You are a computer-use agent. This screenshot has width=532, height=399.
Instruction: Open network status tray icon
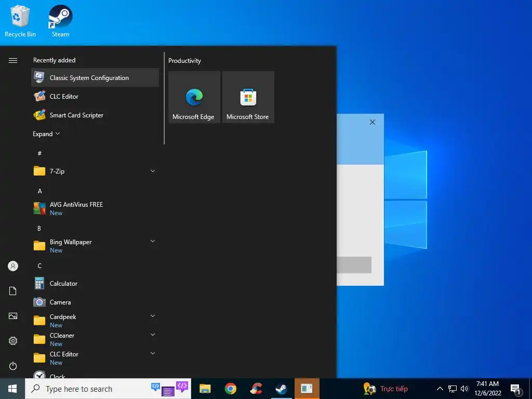coord(453,389)
